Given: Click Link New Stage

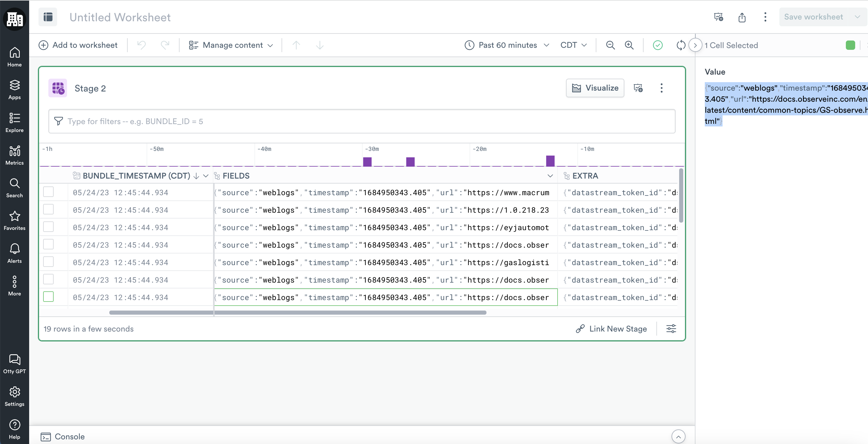Looking at the screenshot, I should pos(611,328).
